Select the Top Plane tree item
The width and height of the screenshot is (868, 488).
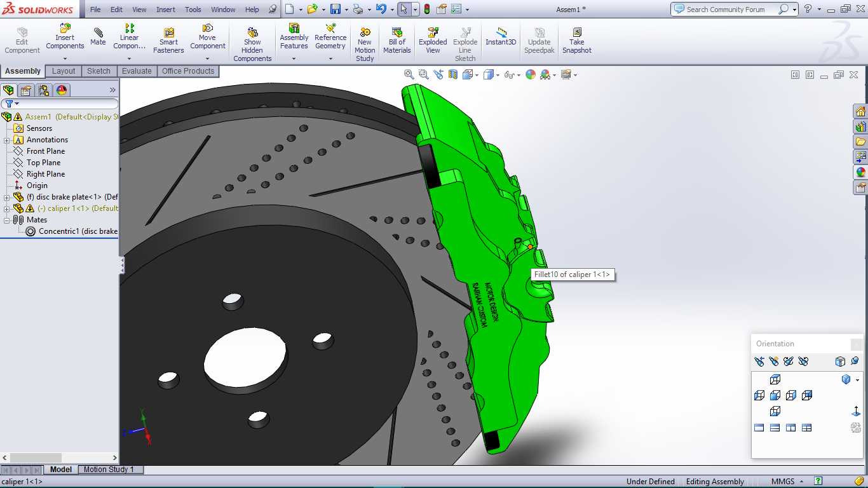(x=43, y=163)
